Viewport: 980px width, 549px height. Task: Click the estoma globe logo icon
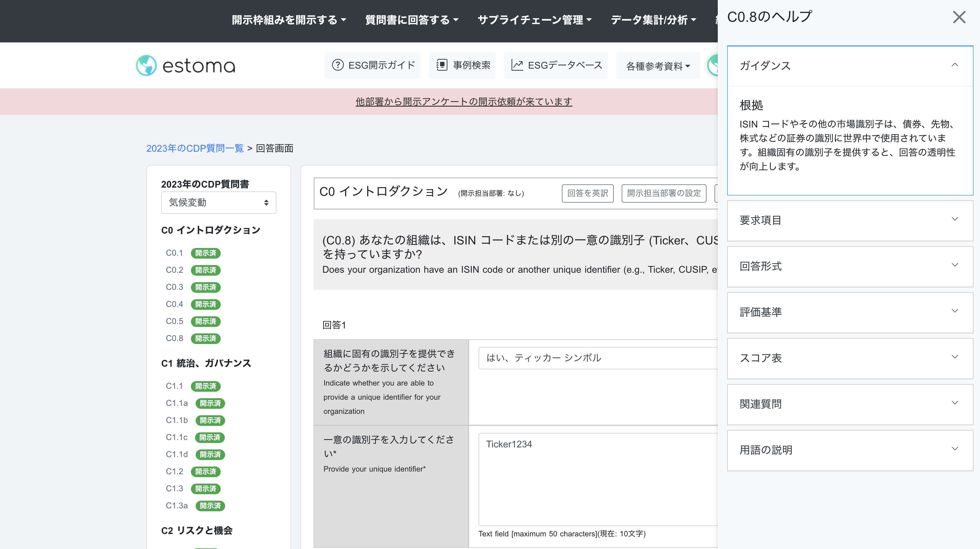click(146, 65)
